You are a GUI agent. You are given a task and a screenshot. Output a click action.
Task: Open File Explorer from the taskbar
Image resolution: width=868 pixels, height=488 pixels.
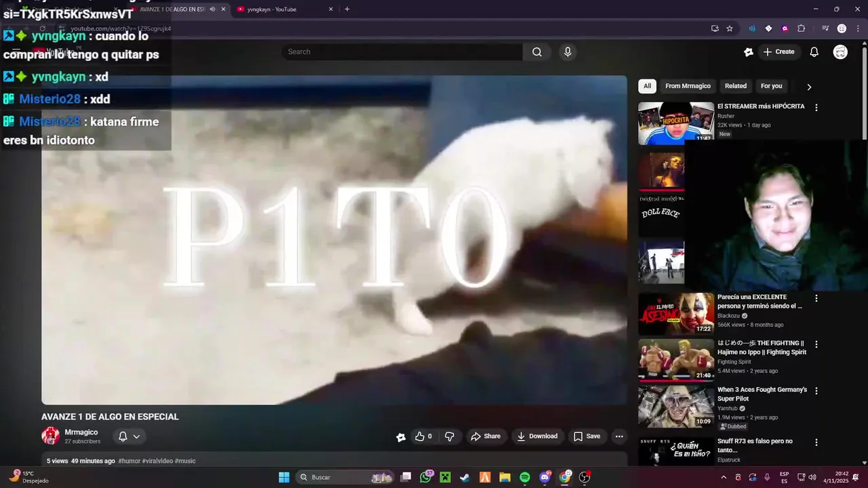tap(505, 477)
